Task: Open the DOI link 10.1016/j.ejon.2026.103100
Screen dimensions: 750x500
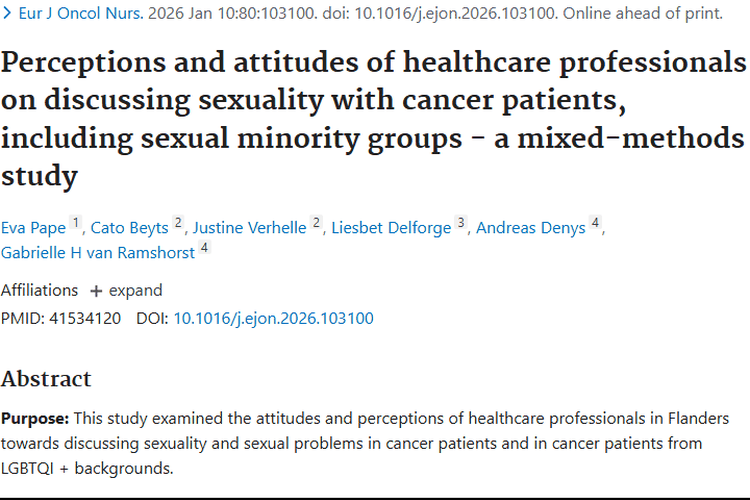Action: 273,318
